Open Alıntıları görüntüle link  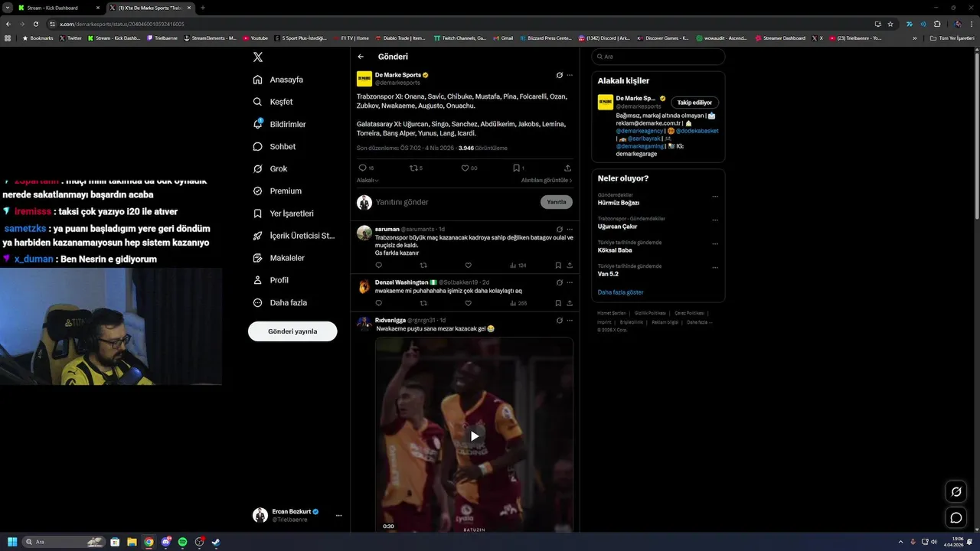547,180
